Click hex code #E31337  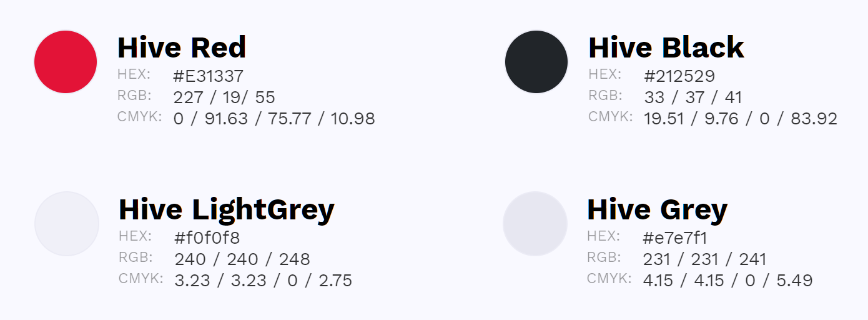(x=209, y=77)
